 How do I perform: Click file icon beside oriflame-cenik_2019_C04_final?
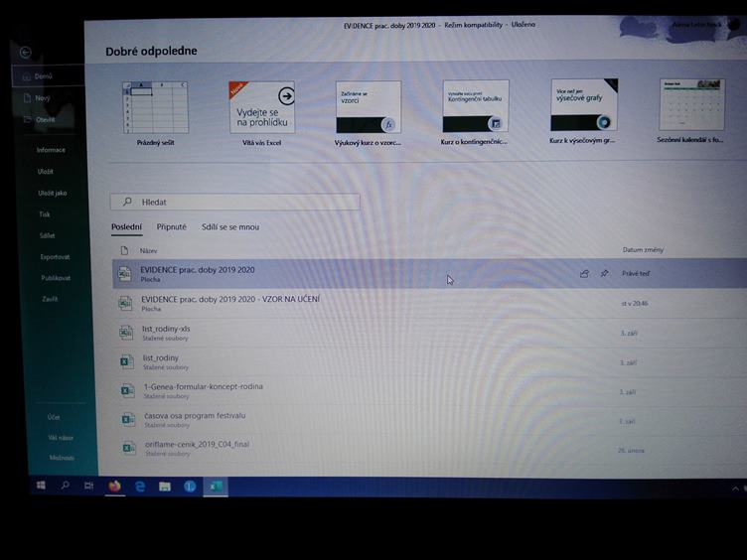129,448
